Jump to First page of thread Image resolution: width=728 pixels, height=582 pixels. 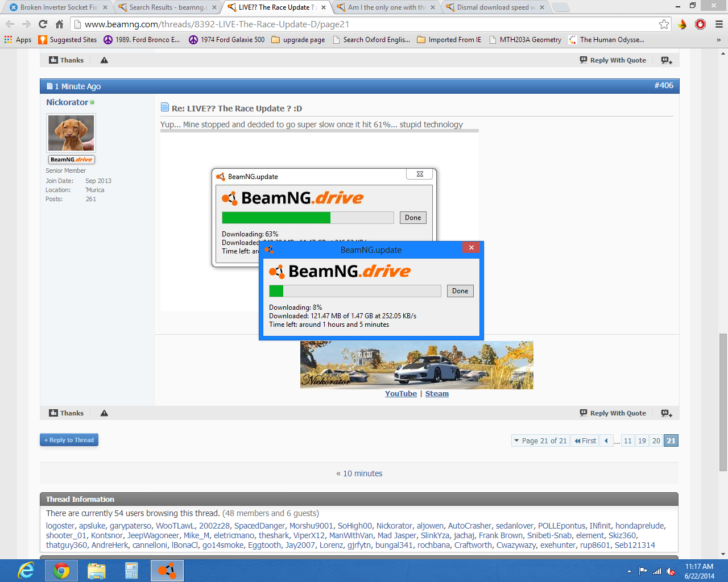tap(585, 440)
